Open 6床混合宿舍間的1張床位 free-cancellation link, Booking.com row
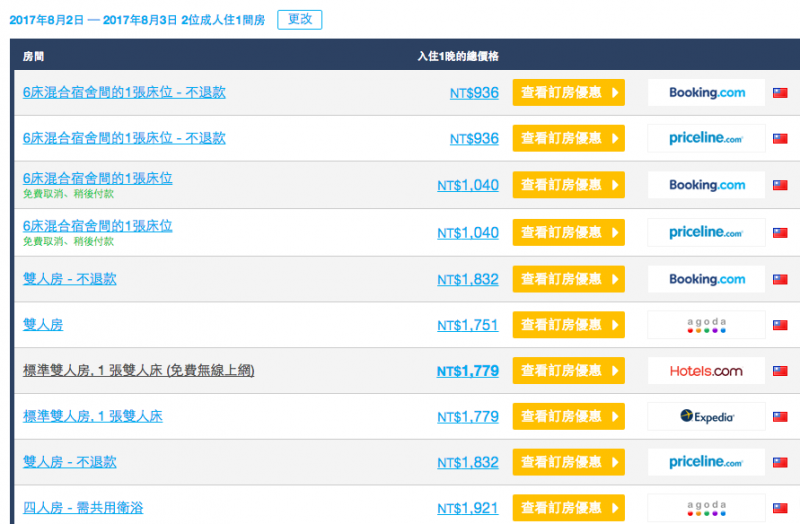Image resolution: width=800 pixels, height=524 pixels. [x=97, y=178]
